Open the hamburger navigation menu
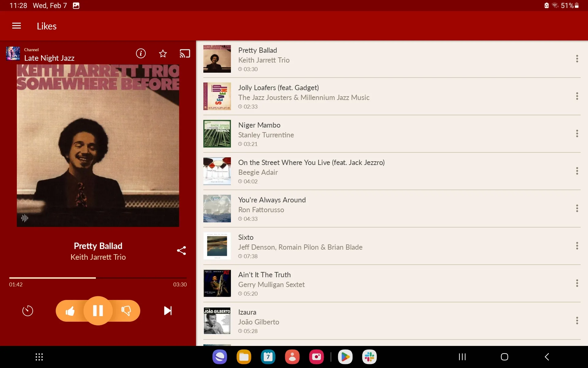This screenshot has height=368, width=588. click(17, 26)
